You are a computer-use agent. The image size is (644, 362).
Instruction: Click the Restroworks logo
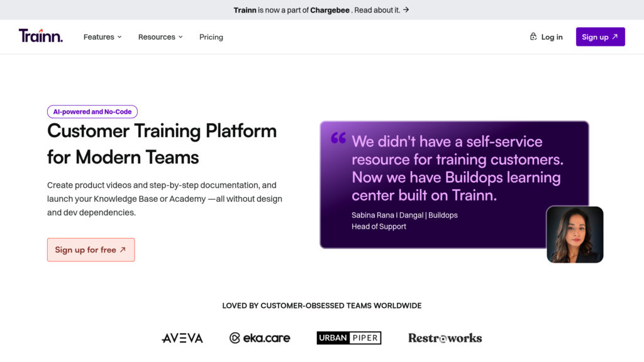pyautogui.click(x=445, y=337)
